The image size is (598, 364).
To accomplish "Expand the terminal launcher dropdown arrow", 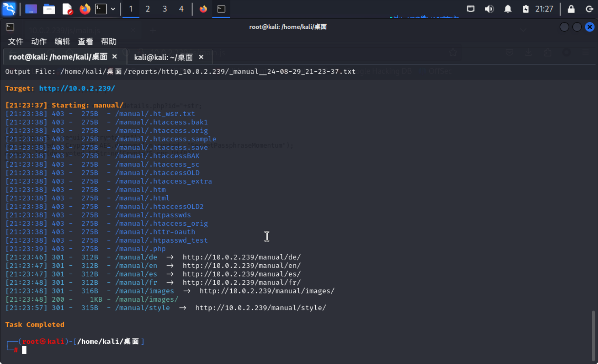I will coord(113,9).
